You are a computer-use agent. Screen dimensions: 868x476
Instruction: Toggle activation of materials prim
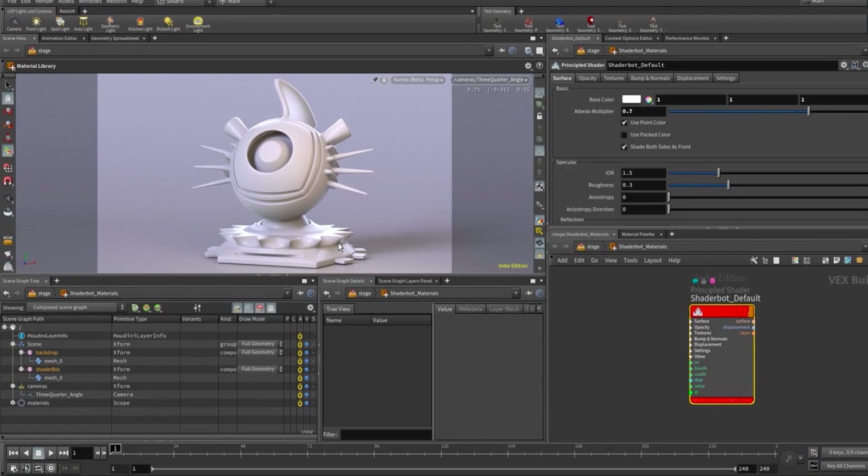click(300, 403)
